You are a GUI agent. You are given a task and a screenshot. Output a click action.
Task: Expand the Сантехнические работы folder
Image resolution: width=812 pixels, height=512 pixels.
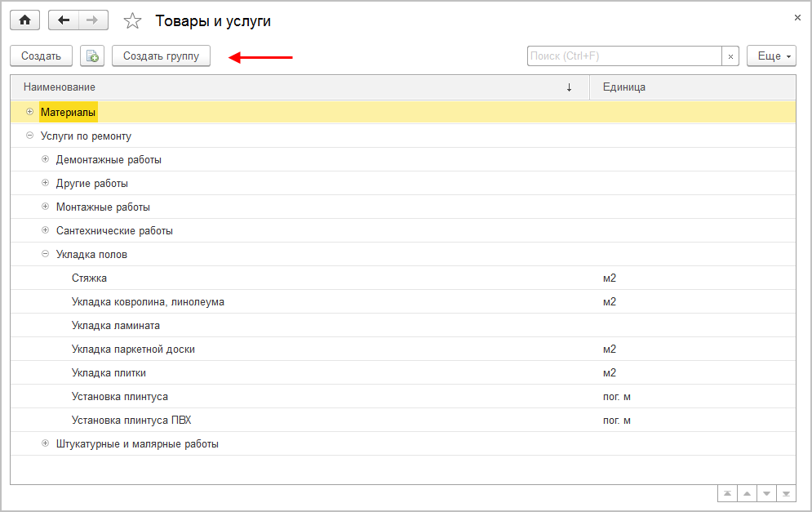[x=46, y=230]
